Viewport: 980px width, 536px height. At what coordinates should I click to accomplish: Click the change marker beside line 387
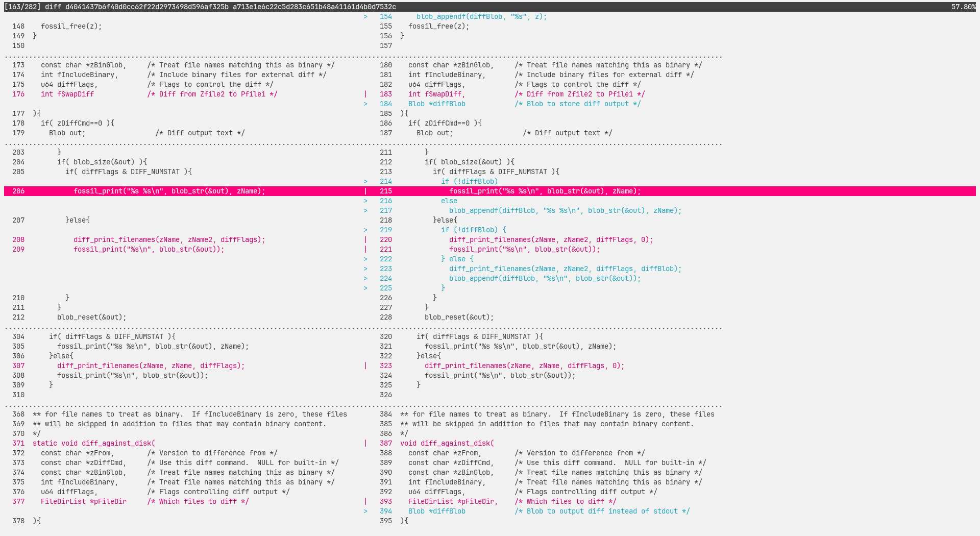[365, 444]
